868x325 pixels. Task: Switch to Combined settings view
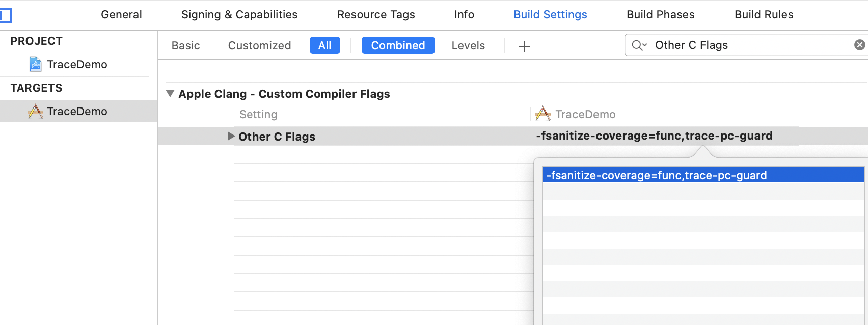(x=398, y=45)
